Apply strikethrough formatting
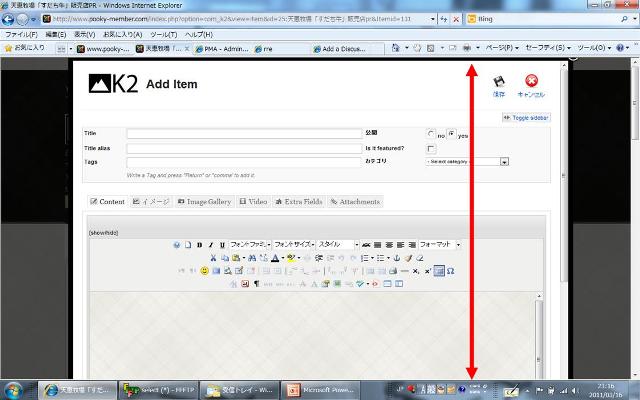Viewport: 640px width, 400px height. [366, 245]
